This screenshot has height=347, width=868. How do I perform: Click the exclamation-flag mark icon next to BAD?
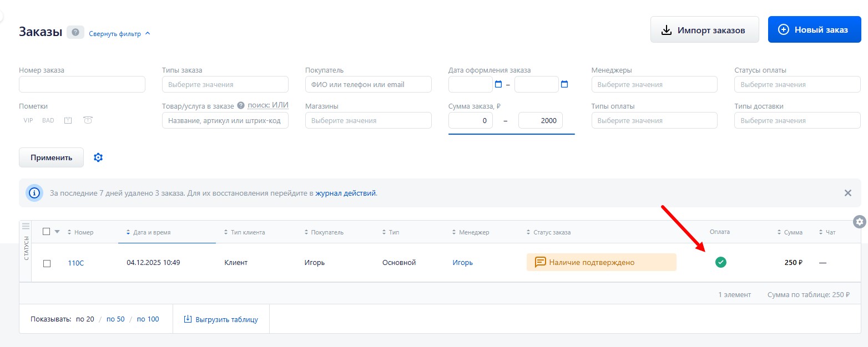click(x=67, y=120)
